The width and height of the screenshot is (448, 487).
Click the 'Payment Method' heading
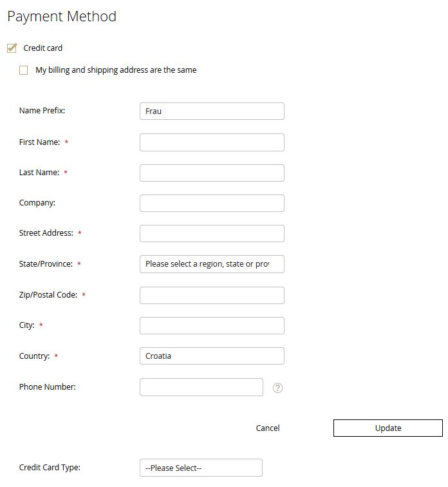click(62, 17)
